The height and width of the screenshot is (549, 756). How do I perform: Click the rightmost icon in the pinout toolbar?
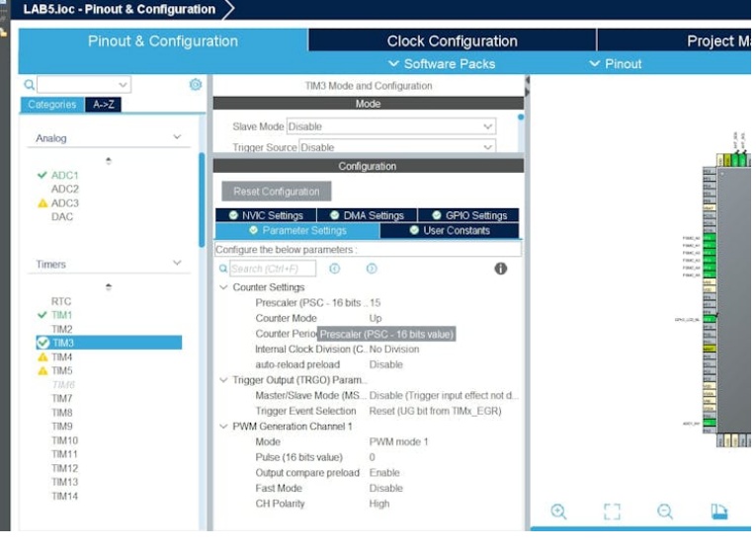[718, 511]
